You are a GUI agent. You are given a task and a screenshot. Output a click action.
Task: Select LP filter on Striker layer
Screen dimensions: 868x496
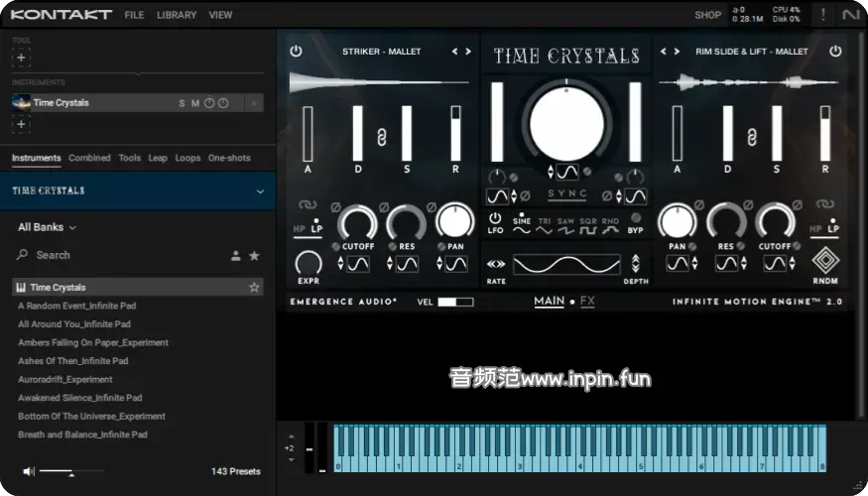[x=316, y=228]
